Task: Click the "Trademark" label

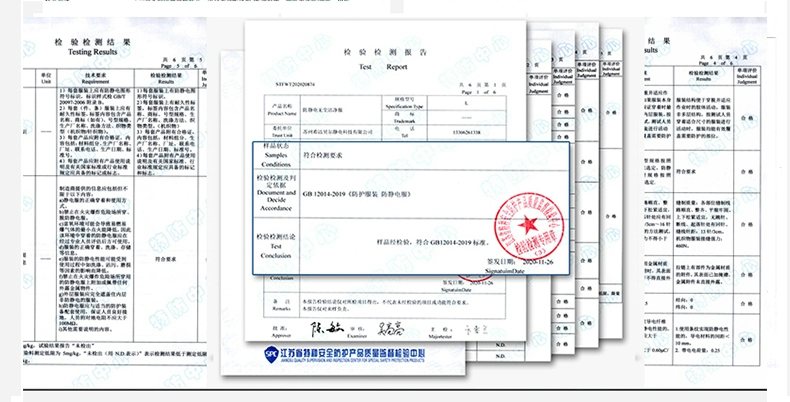Action: point(404,121)
